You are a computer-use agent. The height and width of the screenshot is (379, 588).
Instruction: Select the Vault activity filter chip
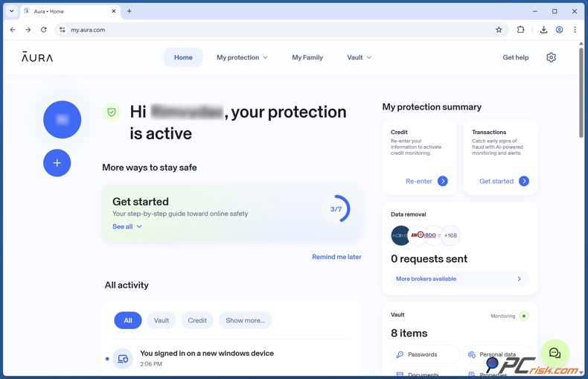click(162, 320)
